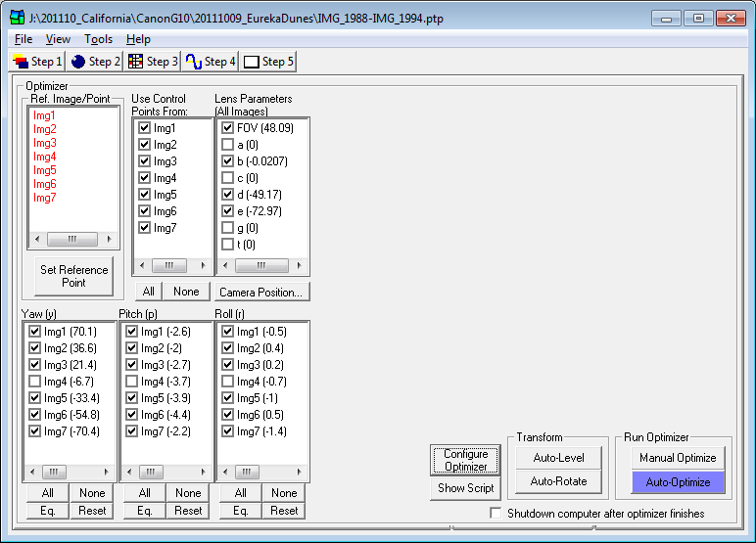Toggle Yaw for Img1 (70.1)
This screenshot has width=756, height=543.
click(34, 332)
